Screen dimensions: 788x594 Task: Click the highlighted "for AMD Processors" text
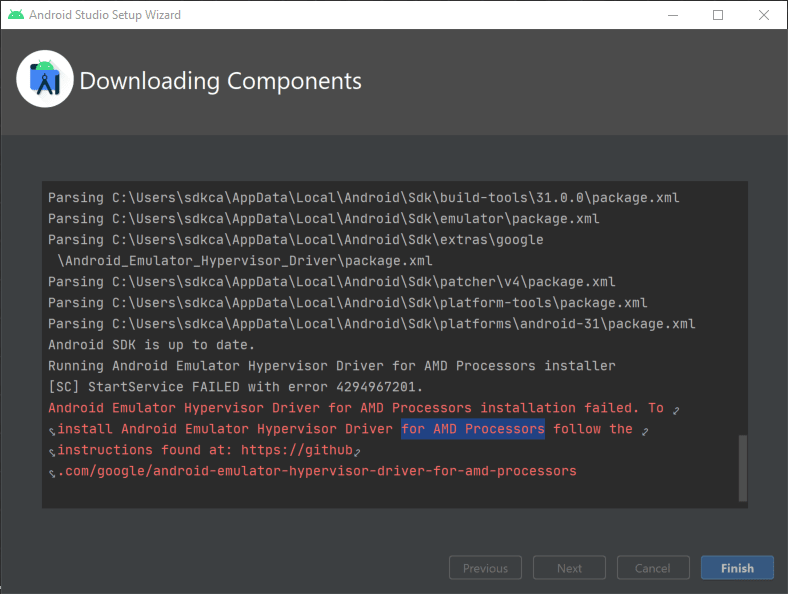(x=473, y=429)
